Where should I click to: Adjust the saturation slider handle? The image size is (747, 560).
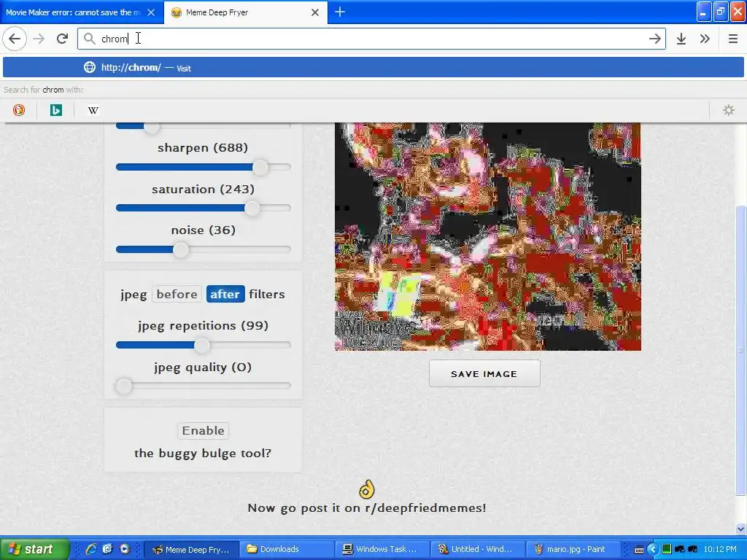(252, 208)
